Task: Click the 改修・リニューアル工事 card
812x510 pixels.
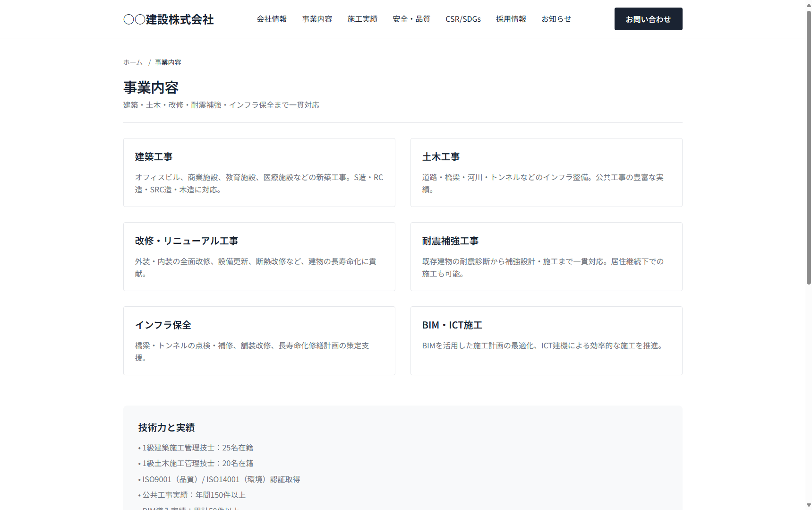Action: click(259, 256)
